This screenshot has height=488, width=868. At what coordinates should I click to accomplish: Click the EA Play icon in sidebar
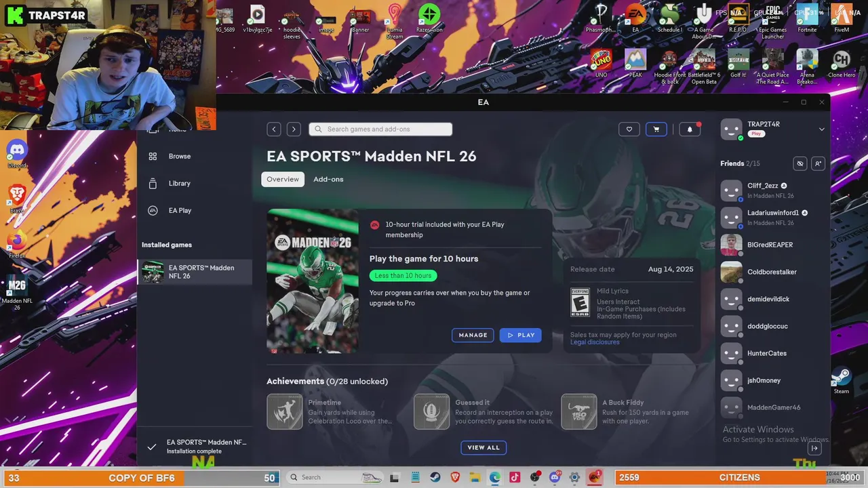[x=153, y=211]
